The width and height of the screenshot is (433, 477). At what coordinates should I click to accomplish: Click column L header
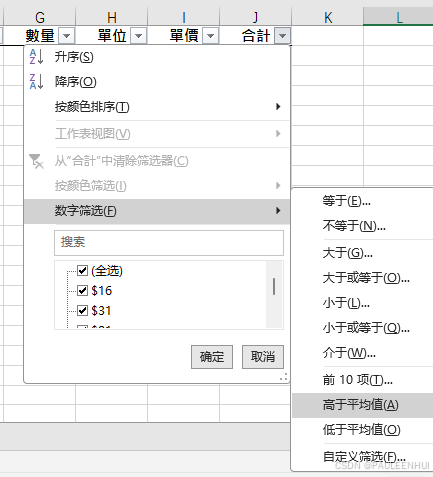coord(398,17)
